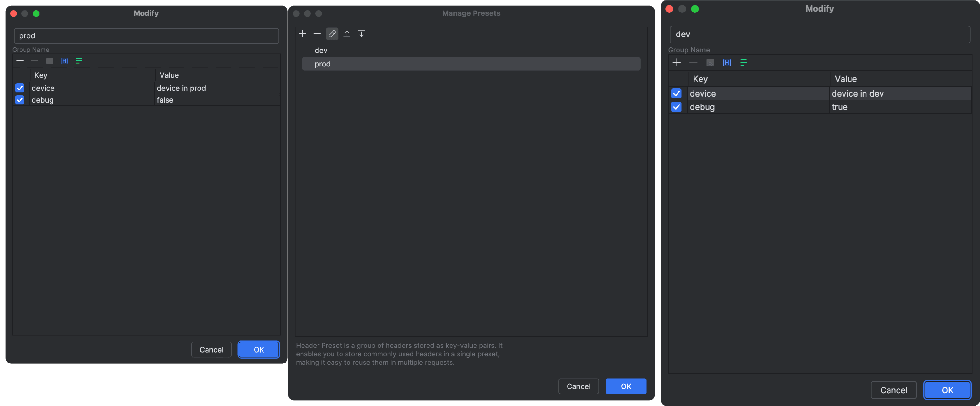This screenshot has height=406, width=980.
Task: Uncheck the debug header in prod dialog
Action: (20, 100)
